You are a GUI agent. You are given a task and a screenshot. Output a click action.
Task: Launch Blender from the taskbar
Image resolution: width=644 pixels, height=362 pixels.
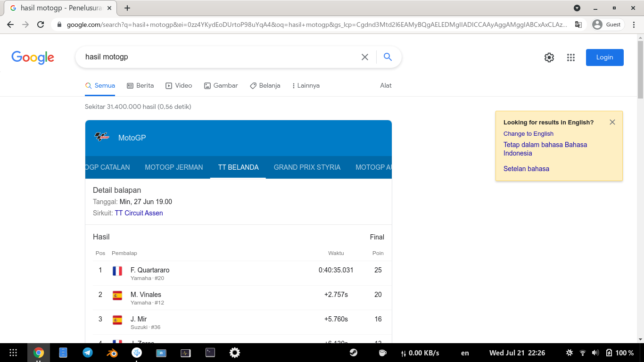112,353
